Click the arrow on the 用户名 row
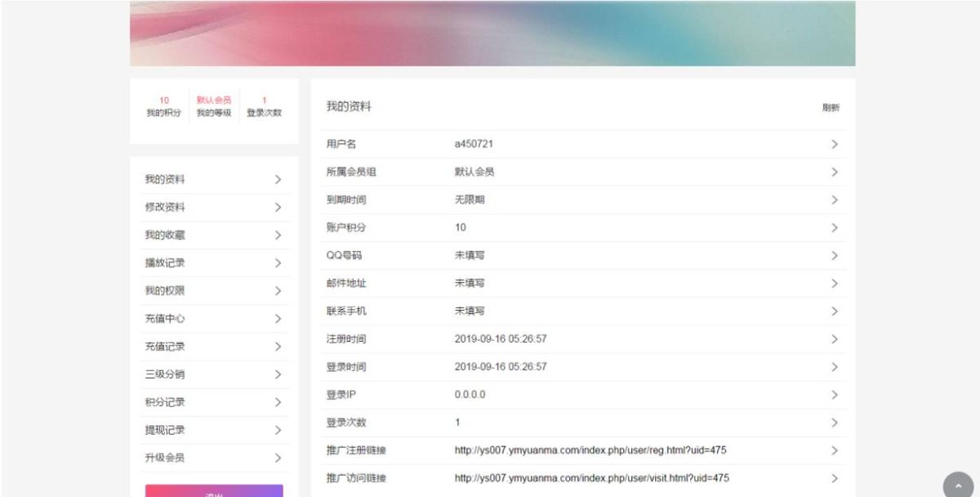This screenshot has height=497, width=980. tap(835, 144)
